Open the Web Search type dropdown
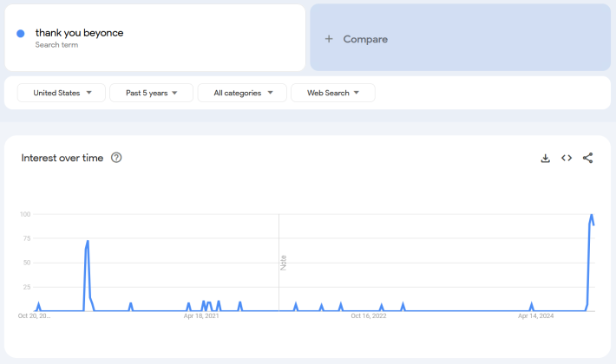Screen dimensions: 616x364 (333, 93)
